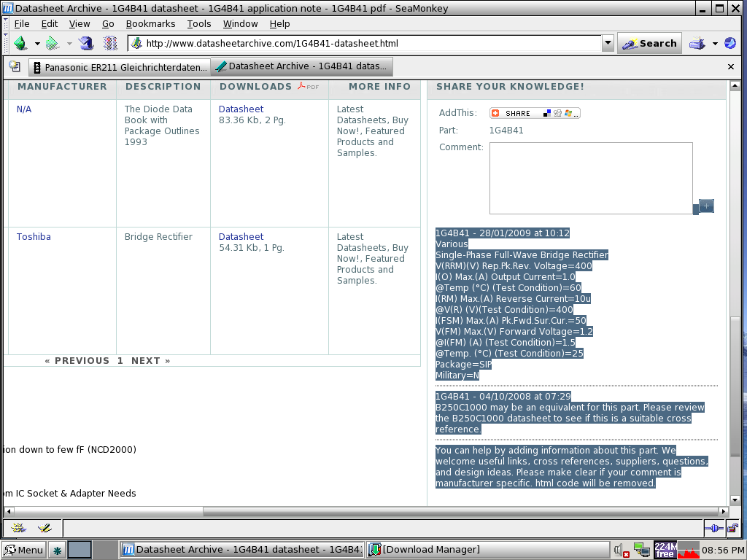Image resolution: width=747 pixels, height=560 pixels.
Task: Click the vertical scrollbar up arrow
Action: point(735,86)
